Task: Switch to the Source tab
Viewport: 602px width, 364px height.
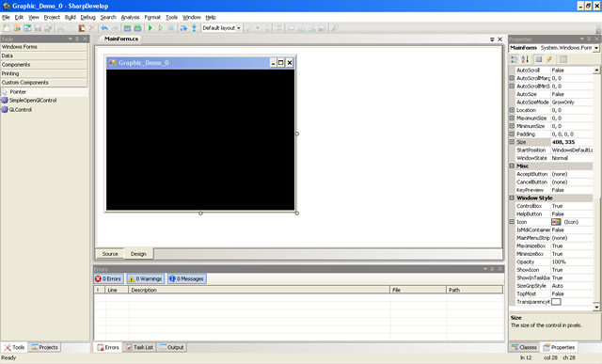Action: point(110,254)
